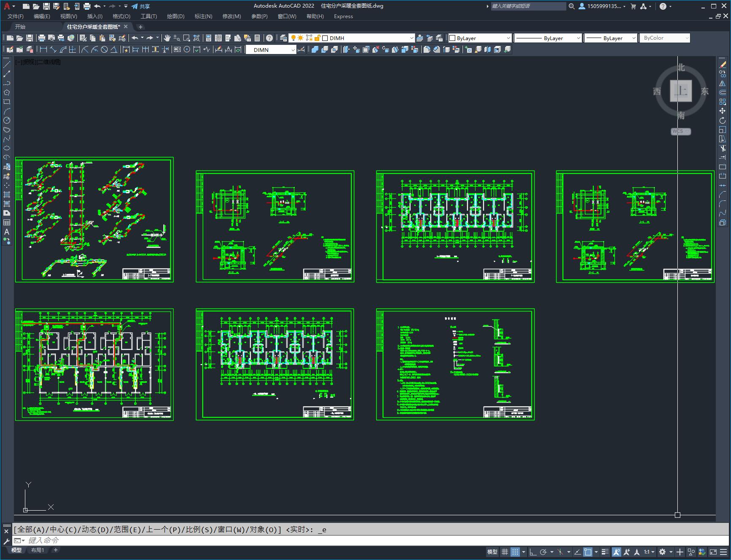The width and height of the screenshot is (731, 560).
Task: Click the WCS label below the ViewCube
Action: point(681,131)
